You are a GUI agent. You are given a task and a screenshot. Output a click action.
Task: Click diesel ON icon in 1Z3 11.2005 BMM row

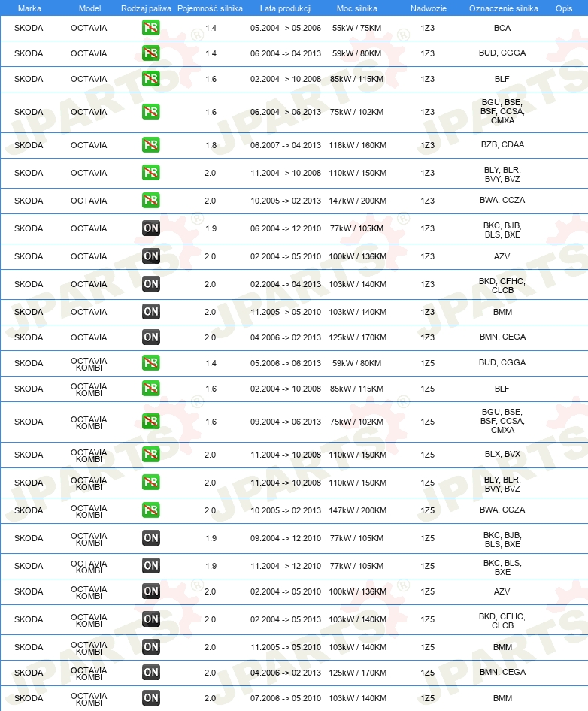tap(150, 311)
